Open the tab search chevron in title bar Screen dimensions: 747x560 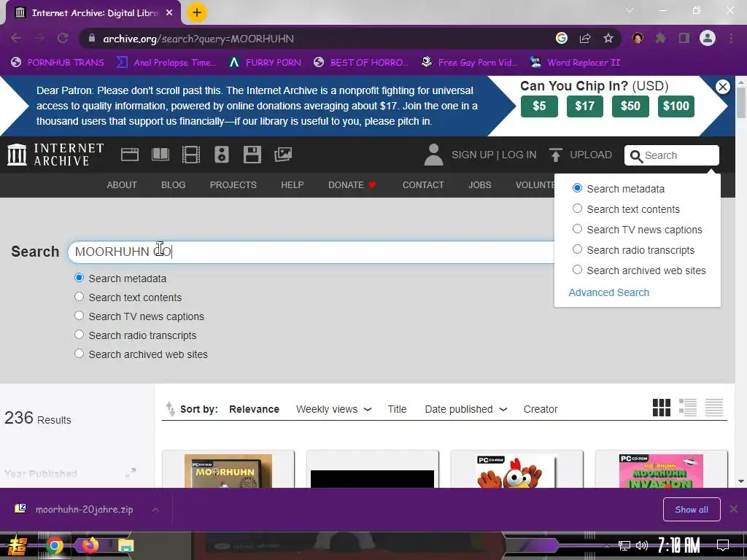(x=630, y=10)
